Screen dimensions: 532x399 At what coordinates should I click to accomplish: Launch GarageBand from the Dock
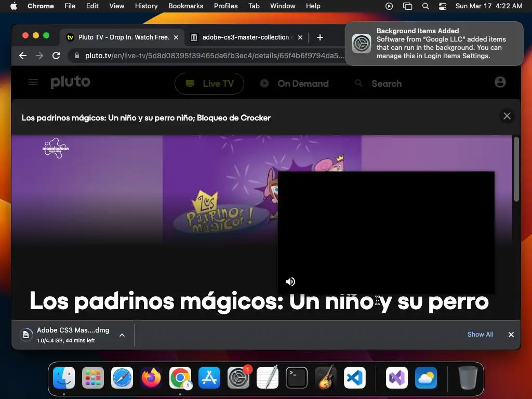coord(326,378)
